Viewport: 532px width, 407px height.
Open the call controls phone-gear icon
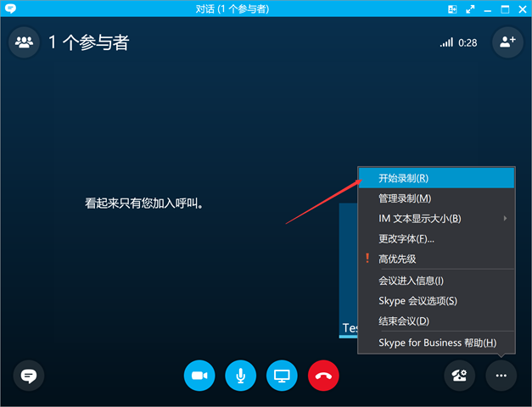(460, 375)
